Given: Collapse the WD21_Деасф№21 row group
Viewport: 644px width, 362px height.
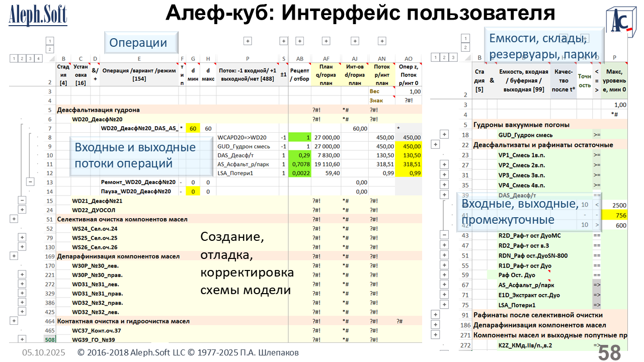Looking at the screenshot, I should (23, 200).
